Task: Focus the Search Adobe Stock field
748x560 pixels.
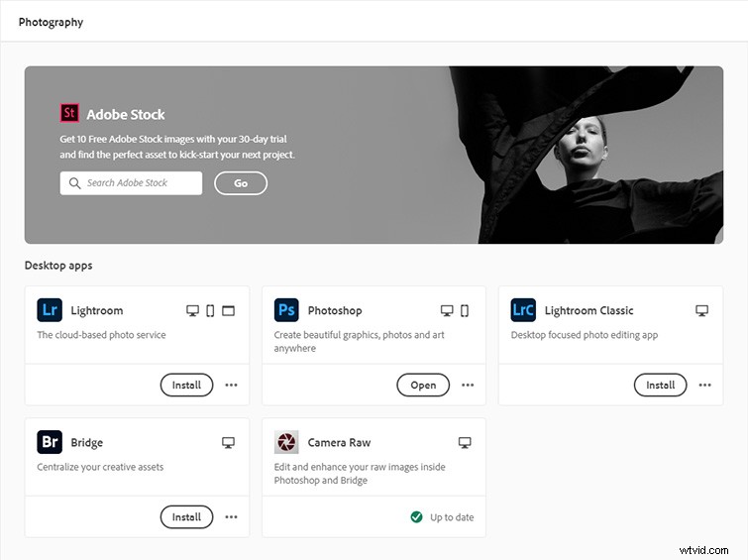Action: [x=131, y=183]
